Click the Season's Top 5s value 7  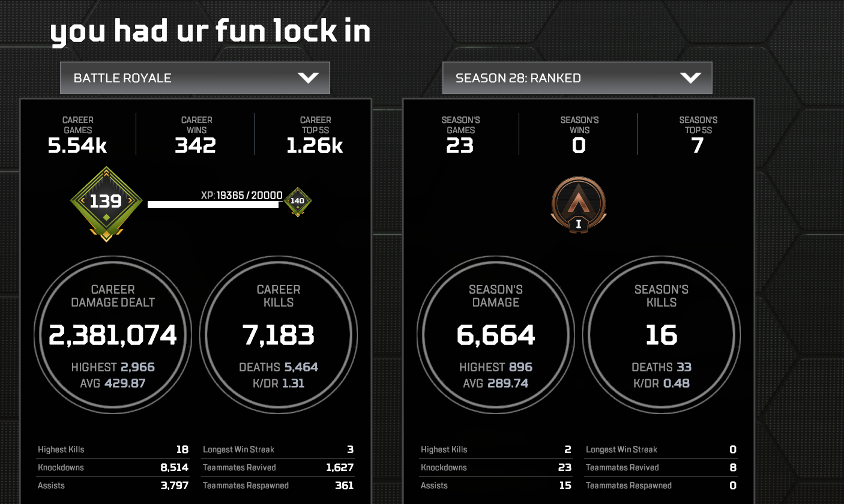pos(698,146)
